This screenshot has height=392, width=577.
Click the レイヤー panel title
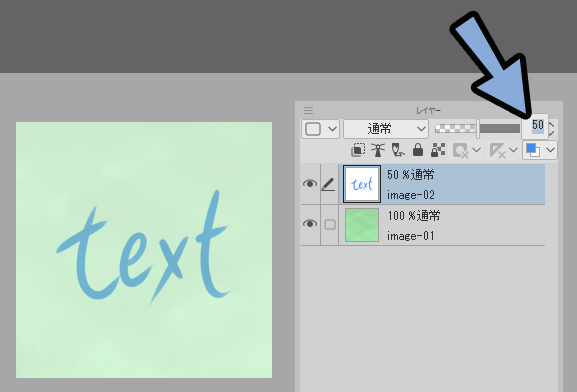click(428, 110)
